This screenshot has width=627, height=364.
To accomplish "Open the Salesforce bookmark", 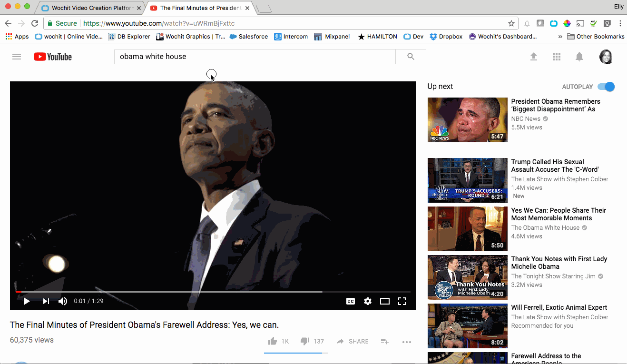I will 249,37.
